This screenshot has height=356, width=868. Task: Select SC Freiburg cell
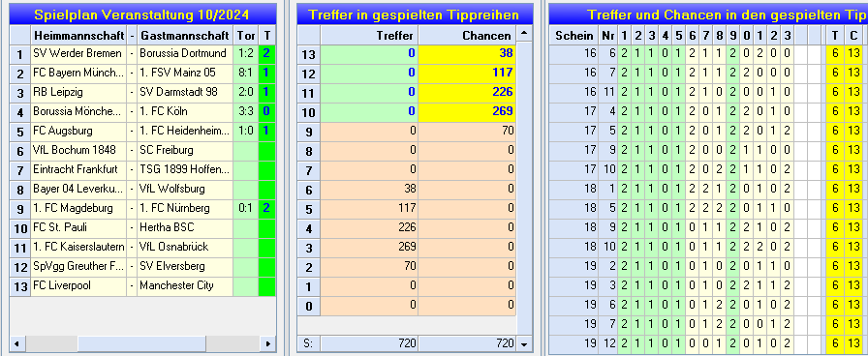[x=185, y=150]
